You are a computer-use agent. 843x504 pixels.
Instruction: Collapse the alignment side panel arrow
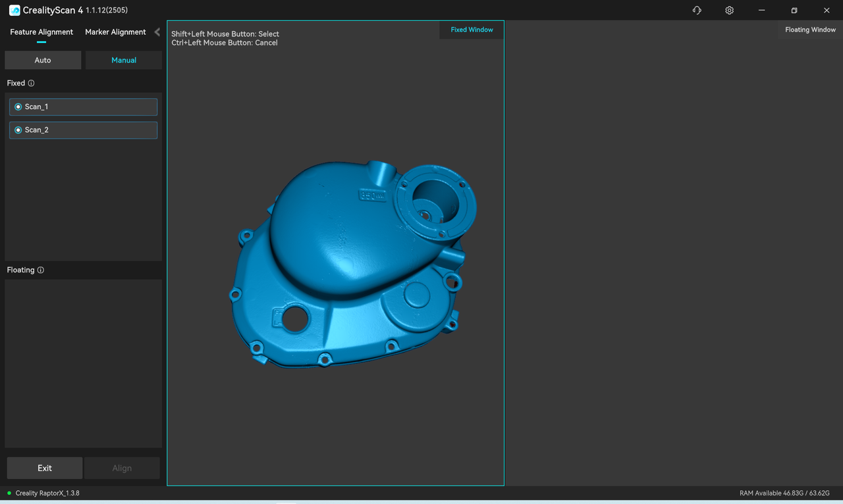click(x=157, y=32)
